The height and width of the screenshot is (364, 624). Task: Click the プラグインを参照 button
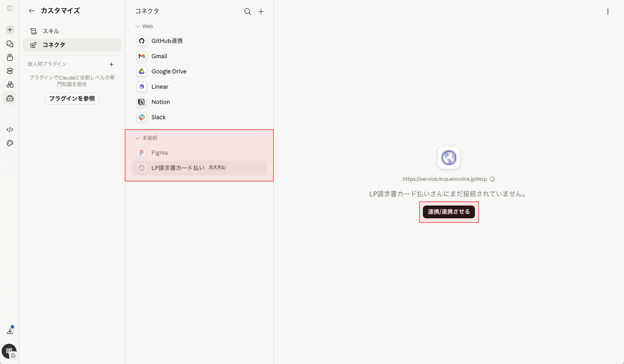(72, 99)
